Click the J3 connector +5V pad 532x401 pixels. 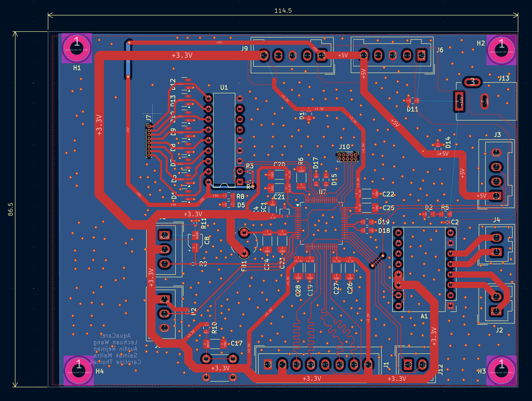point(496,196)
